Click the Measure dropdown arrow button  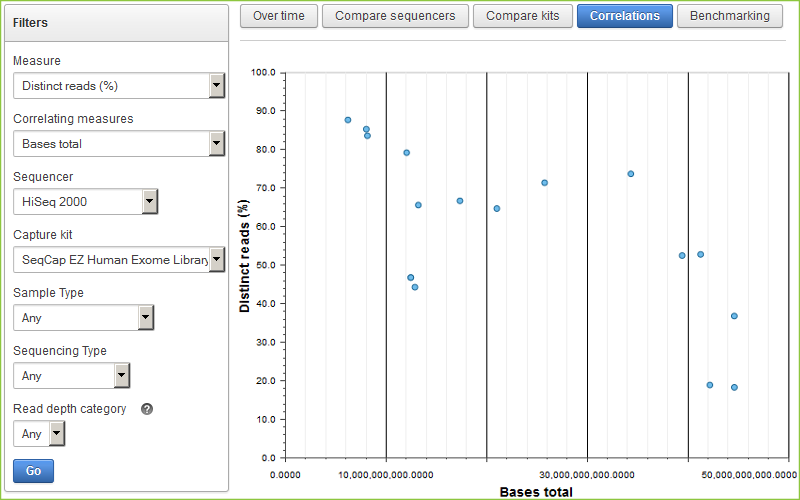pyautogui.click(x=217, y=86)
